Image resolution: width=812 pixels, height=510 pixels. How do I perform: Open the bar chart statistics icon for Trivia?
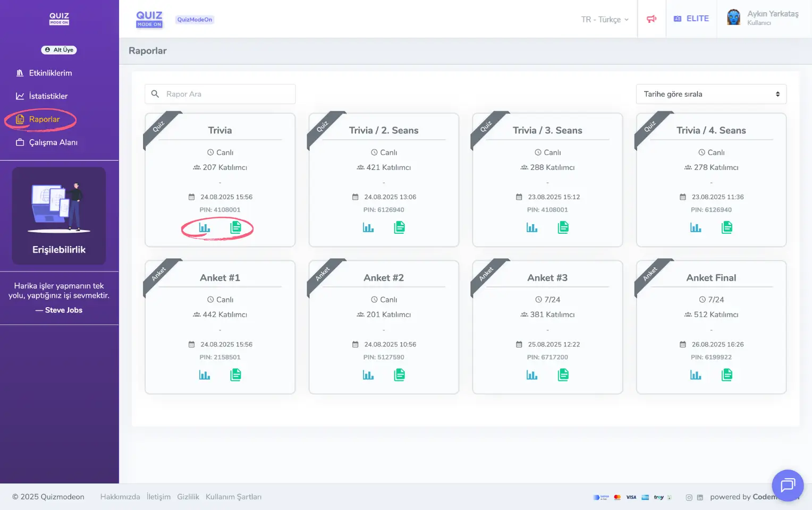(205, 228)
